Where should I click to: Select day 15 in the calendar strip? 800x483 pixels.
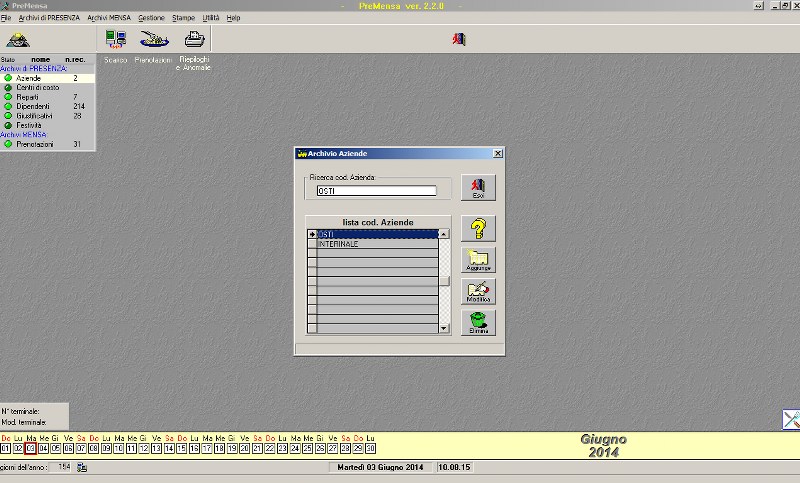click(182, 448)
